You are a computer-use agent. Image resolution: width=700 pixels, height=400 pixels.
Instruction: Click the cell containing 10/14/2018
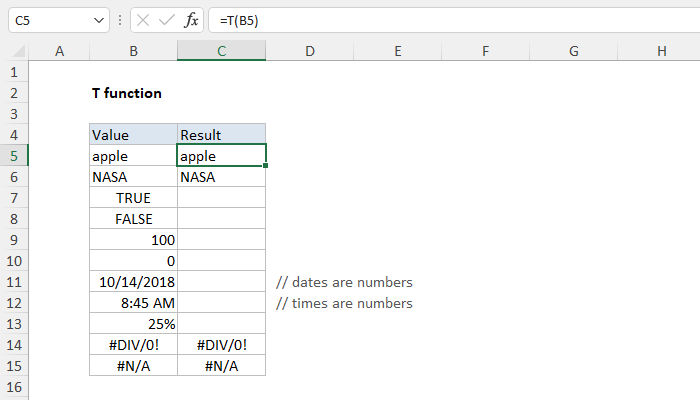(133, 282)
